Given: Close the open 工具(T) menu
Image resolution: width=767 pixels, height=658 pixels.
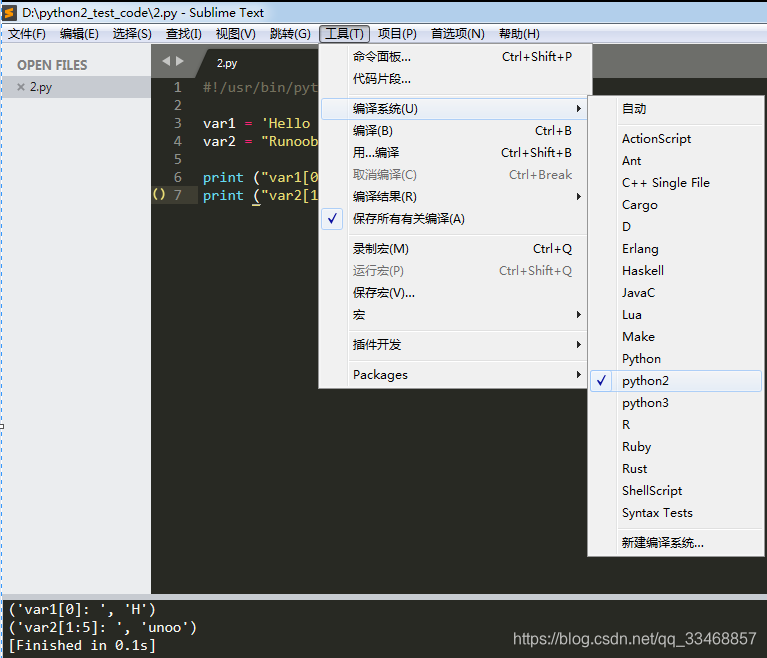Looking at the screenshot, I should [344, 34].
